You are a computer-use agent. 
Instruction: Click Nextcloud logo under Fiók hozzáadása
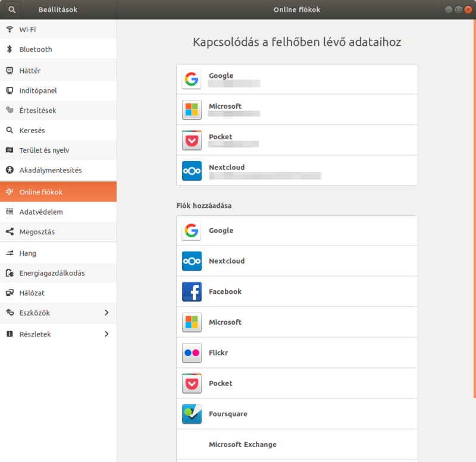[192, 261]
